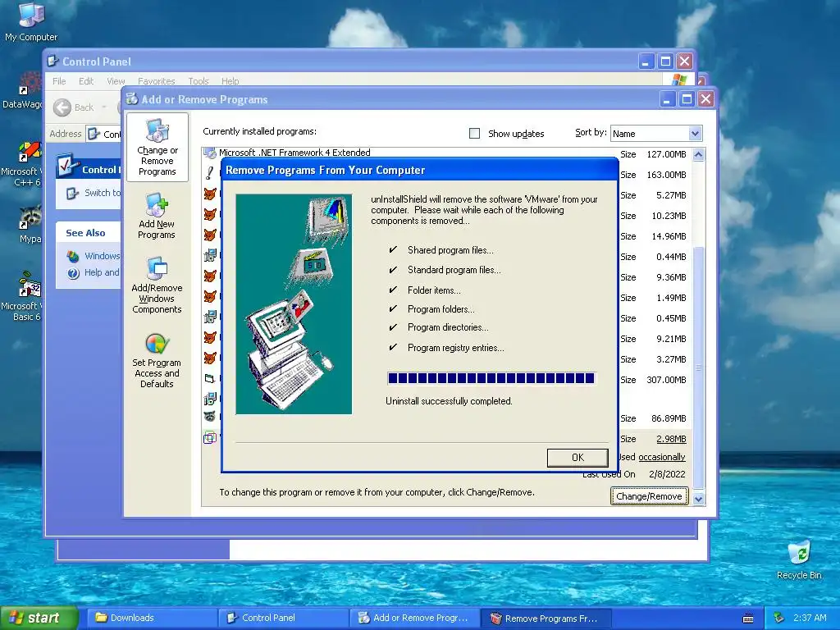The height and width of the screenshot is (630, 840).
Task: Click the occasionally usage link
Action: [x=662, y=457]
